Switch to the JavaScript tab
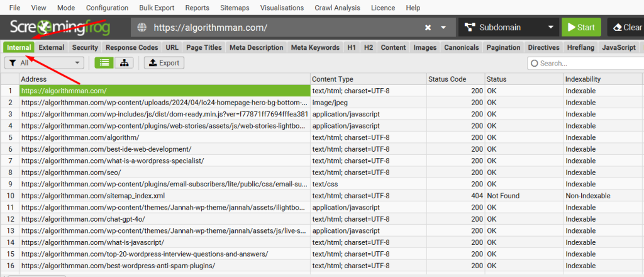 click(x=619, y=47)
